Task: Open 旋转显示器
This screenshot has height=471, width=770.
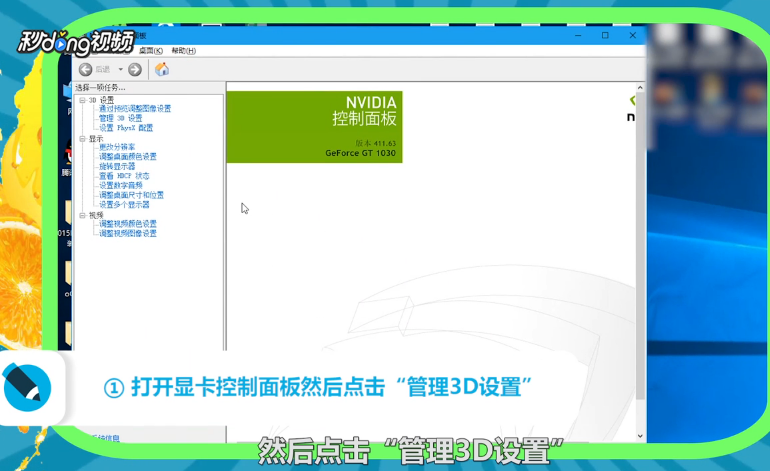Action: pos(117,166)
